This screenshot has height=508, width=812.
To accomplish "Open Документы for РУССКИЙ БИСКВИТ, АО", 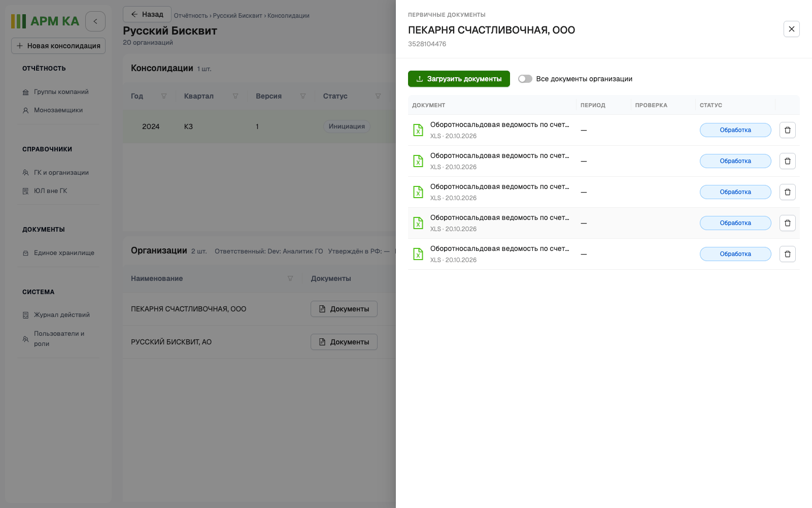I will coord(344,342).
